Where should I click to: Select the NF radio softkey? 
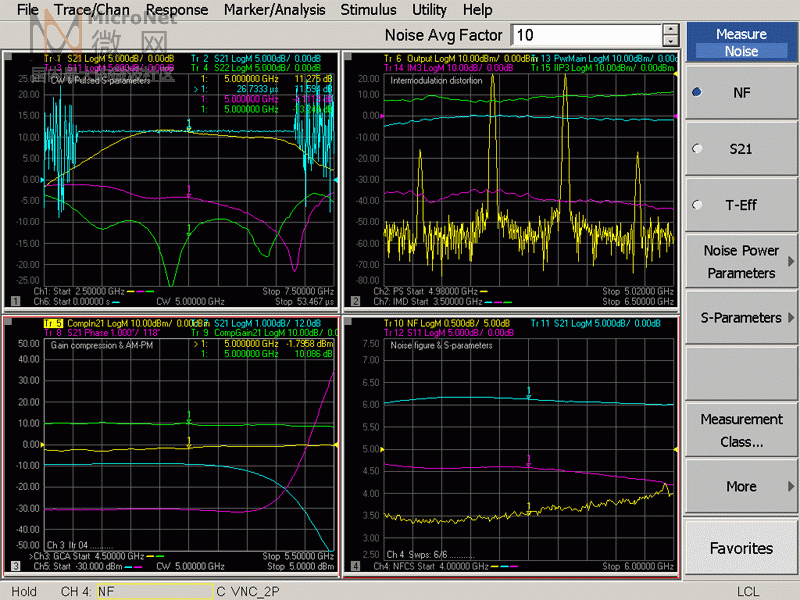click(741, 92)
